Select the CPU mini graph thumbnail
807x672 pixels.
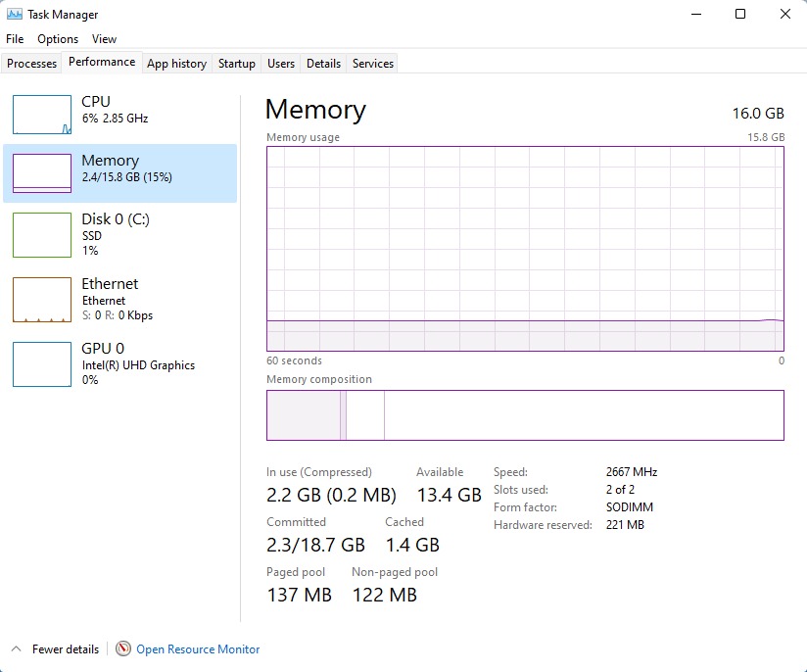[42, 115]
